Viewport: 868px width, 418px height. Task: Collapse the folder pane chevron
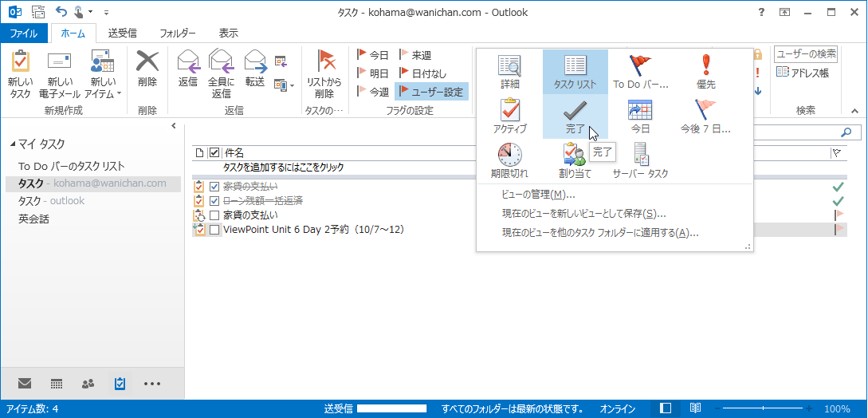tap(173, 125)
